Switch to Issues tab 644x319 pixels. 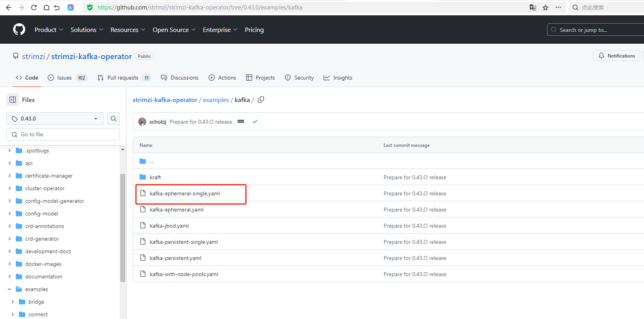(x=67, y=78)
